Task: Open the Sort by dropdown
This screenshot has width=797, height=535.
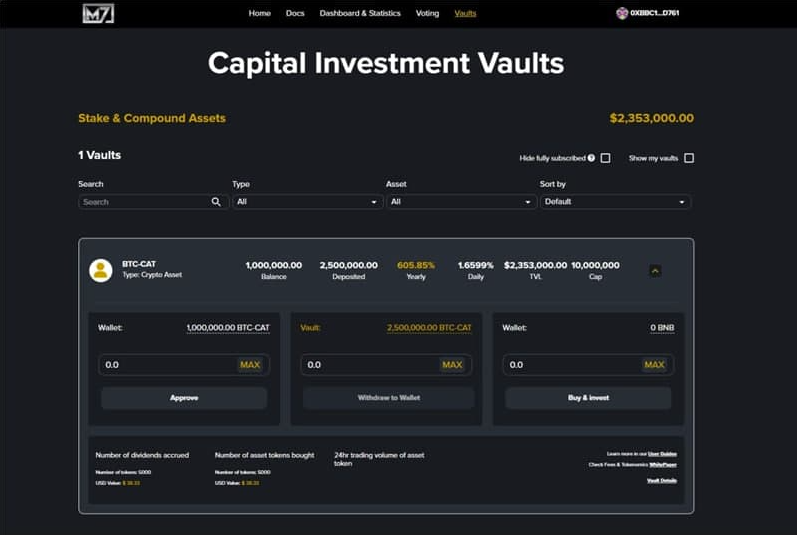Action: click(615, 202)
